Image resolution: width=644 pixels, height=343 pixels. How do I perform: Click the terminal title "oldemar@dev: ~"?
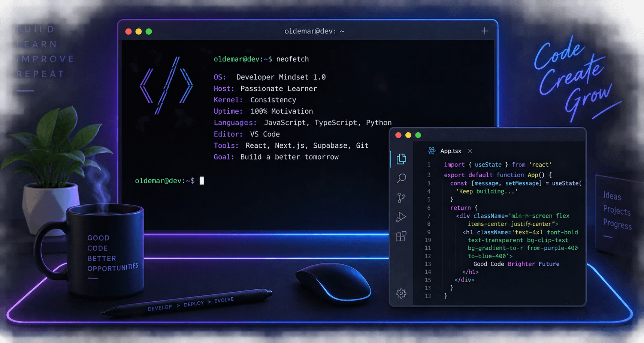coord(314,31)
